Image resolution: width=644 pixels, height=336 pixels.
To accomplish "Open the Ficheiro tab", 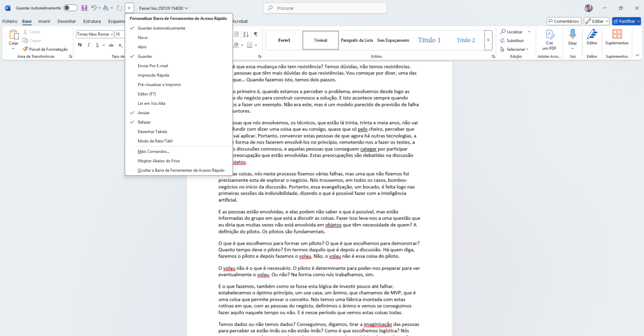I will (10, 21).
